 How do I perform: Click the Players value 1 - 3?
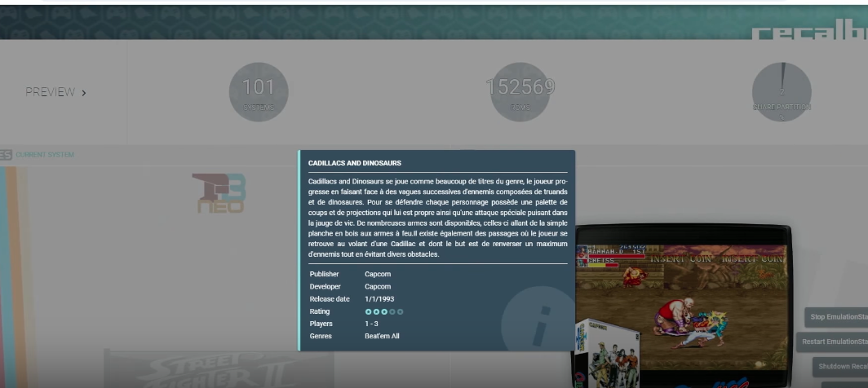371,324
